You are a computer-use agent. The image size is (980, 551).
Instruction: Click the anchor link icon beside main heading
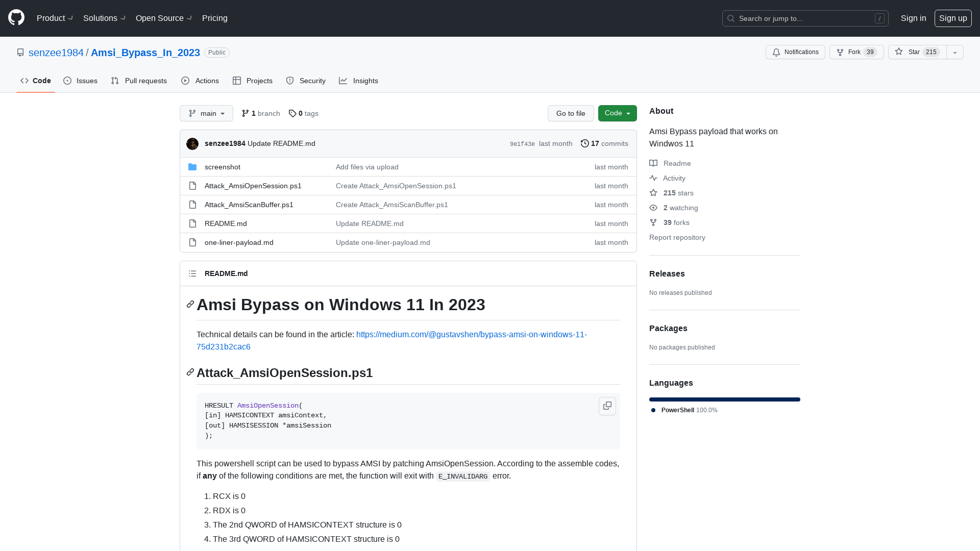[x=190, y=304]
